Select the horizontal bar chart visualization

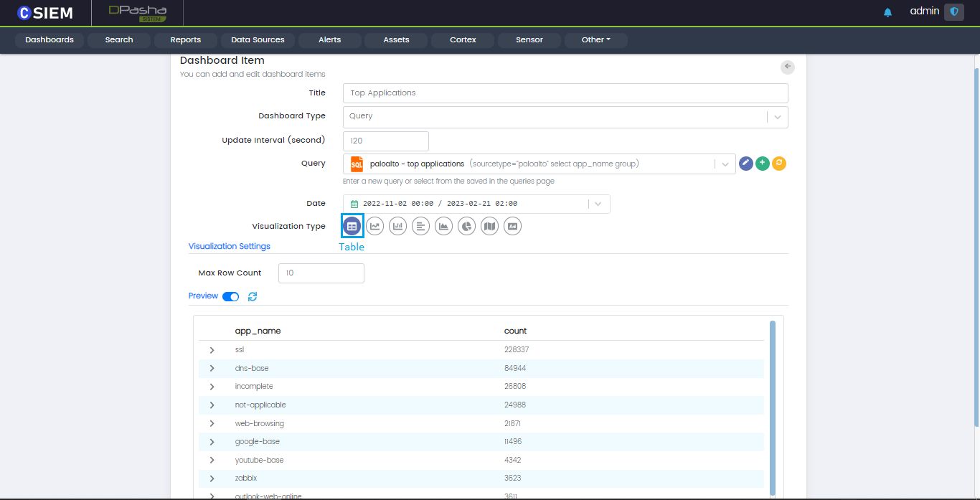click(420, 226)
